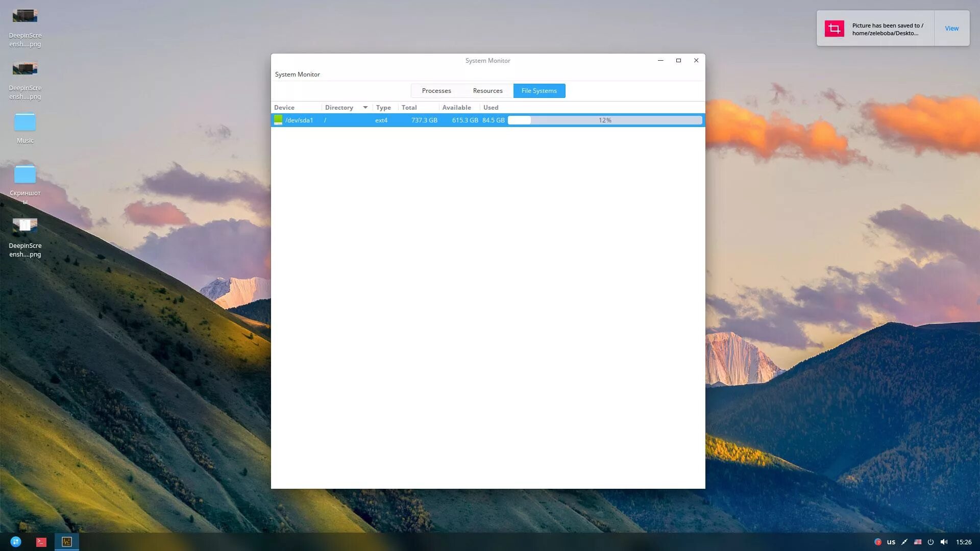Sort the list by Device column
The height and width of the screenshot is (551, 980).
[284, 108]
